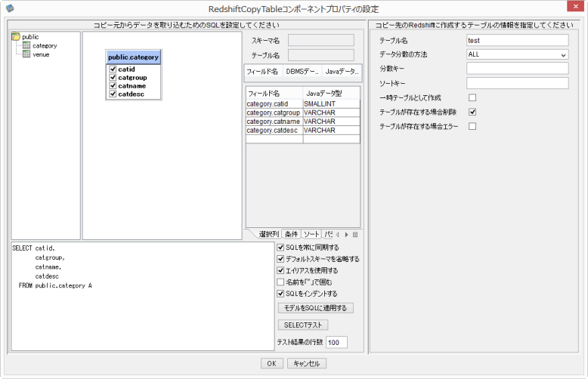Image resolution: width=588 pixels, height=379 pixels.
Task: Click the モデルをSQLに適用する button
Action: (x=315, y=308)
